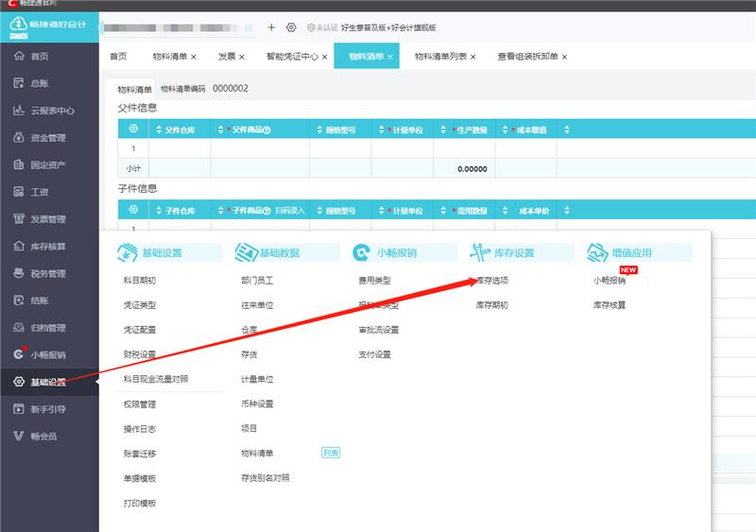This screenshot has height=532, width=756.
Task: Open 云报表中心 via its chart icon
Action: [x=18, y=111]
